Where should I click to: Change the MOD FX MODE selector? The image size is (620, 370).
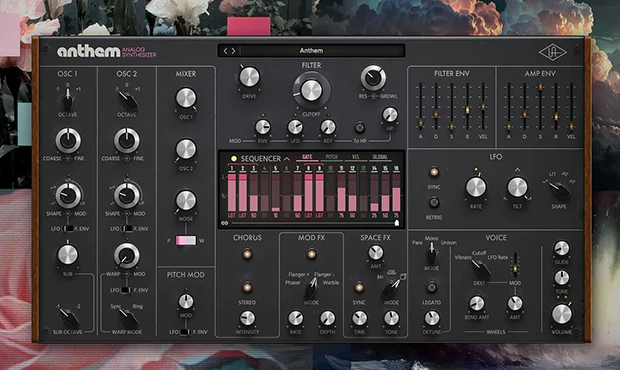312,289
